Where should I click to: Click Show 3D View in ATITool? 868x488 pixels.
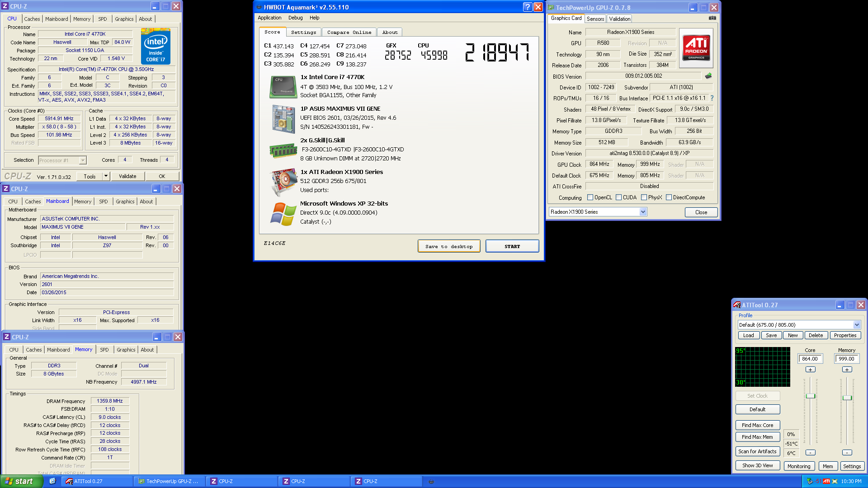pyautogui.click(x=758, y=465)
